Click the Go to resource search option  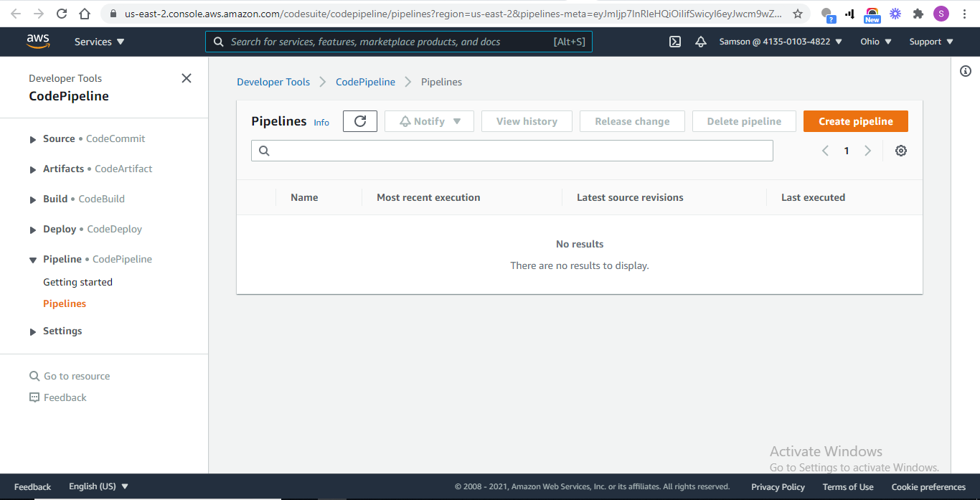click(76, 375)
